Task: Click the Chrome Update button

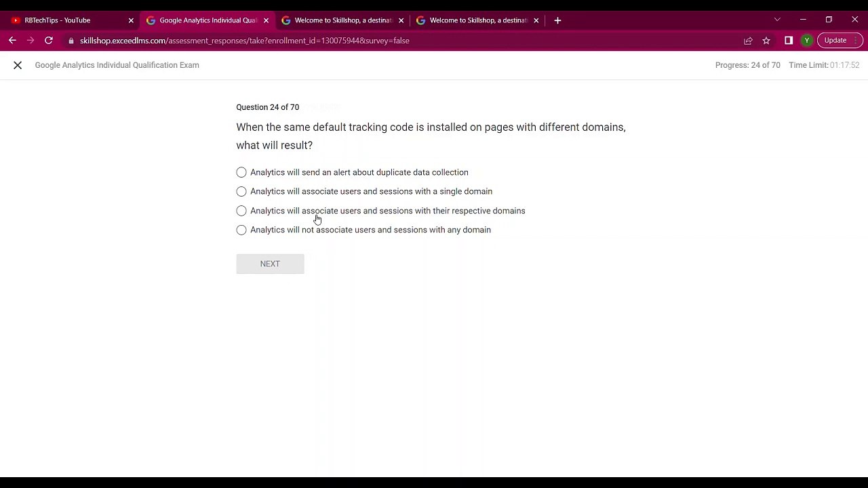Action: pyautogui.click(x=840, y=41)
